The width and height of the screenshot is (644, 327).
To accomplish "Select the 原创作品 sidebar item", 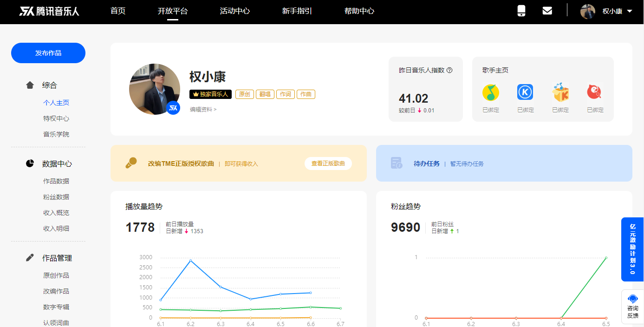I will [56, 275].
